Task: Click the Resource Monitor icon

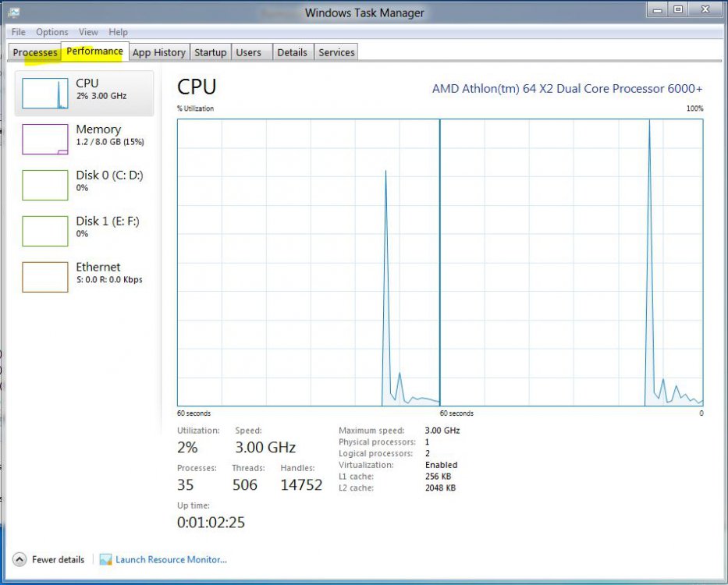Action: (105, 560)
